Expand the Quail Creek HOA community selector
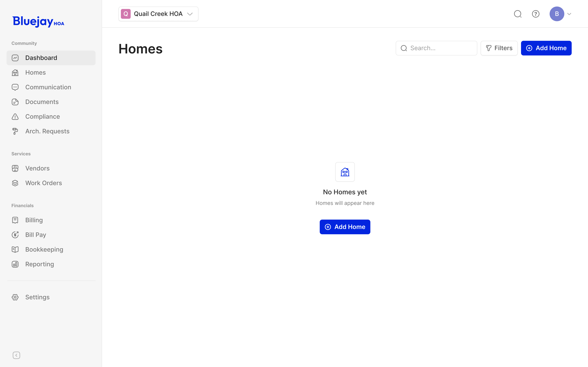Image resolution: width=588 pixels, height=367 pixels. (x=158, y=14)
